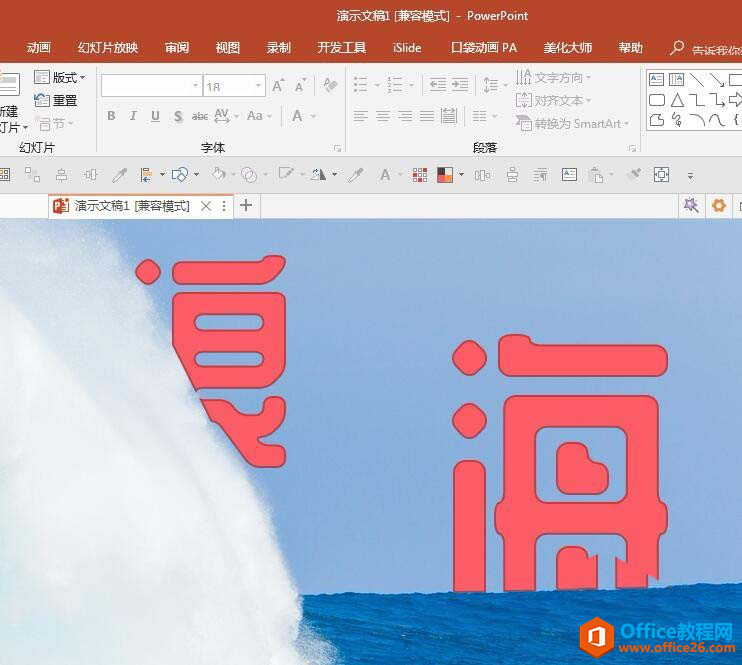742x665 pixels.
Task: Click 转换为 SmartArt button
Action: [572, 124]
